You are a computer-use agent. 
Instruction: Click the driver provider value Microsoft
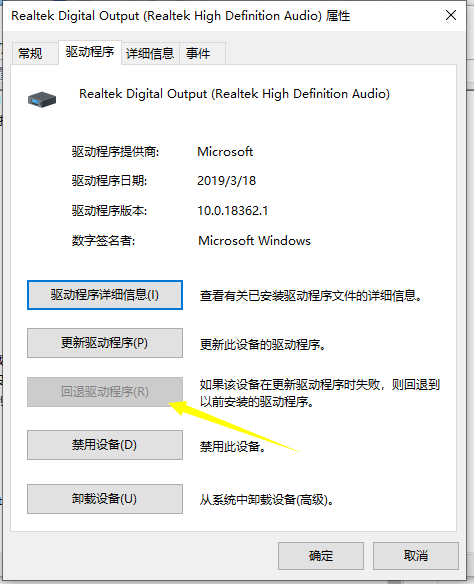coord(225,152)
